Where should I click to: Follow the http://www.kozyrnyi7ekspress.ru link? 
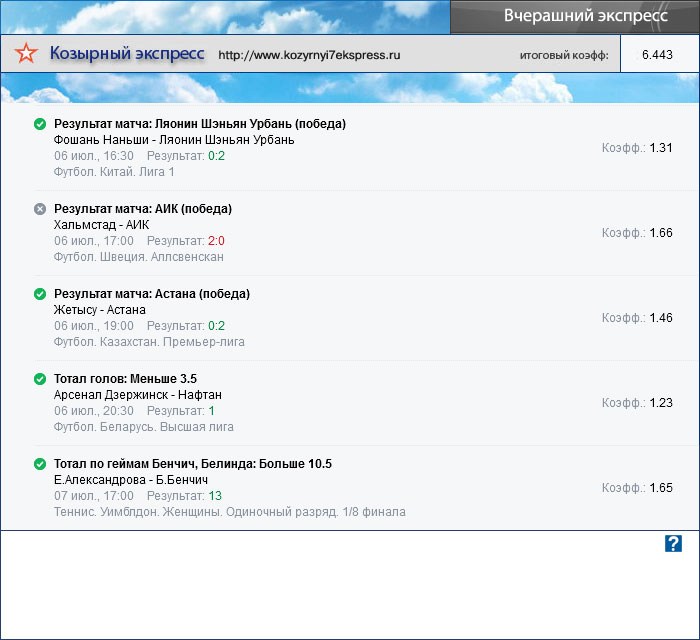(x=309, y=55)
